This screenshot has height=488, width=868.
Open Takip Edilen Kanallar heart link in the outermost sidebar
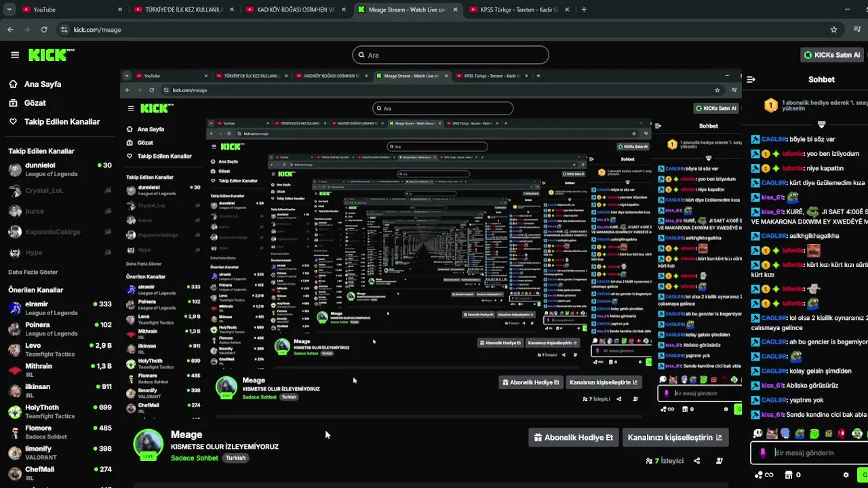pyautogui.click(x=62, y=122)
